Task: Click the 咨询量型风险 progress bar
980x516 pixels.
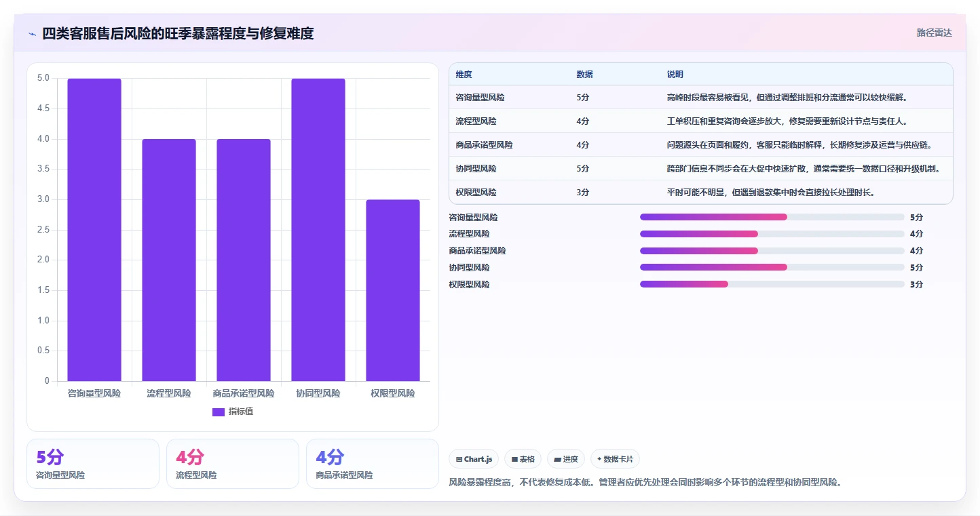Action: tap(772, 217)
